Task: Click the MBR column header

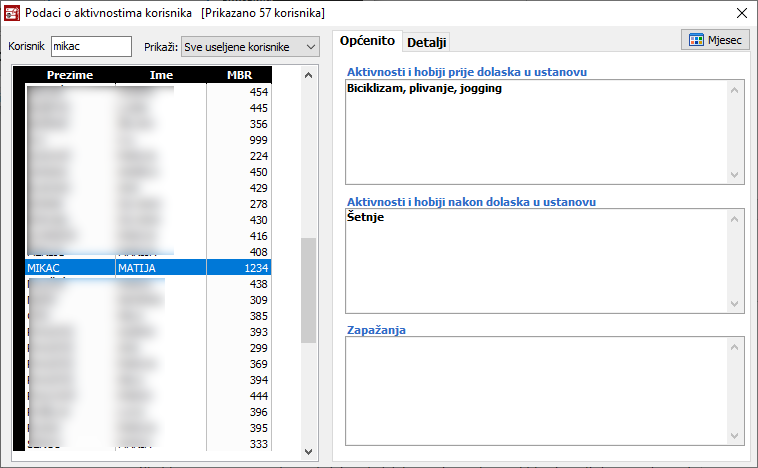Action: point(239,75)
